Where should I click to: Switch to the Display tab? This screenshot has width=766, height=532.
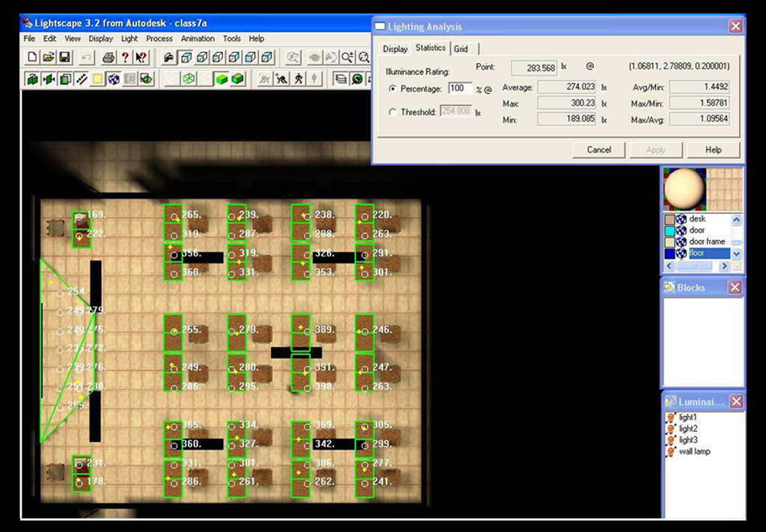coord(395,49)
